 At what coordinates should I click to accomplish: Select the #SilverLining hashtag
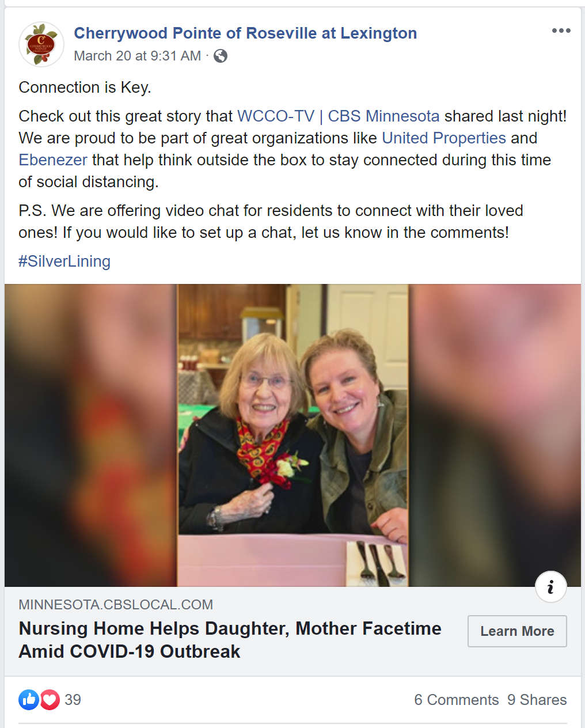64,261
